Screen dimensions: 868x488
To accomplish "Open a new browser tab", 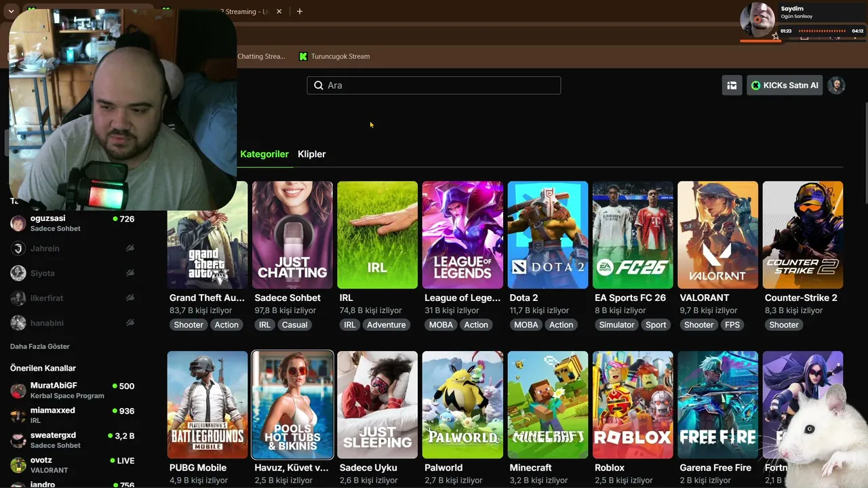I will click(300, 12).
